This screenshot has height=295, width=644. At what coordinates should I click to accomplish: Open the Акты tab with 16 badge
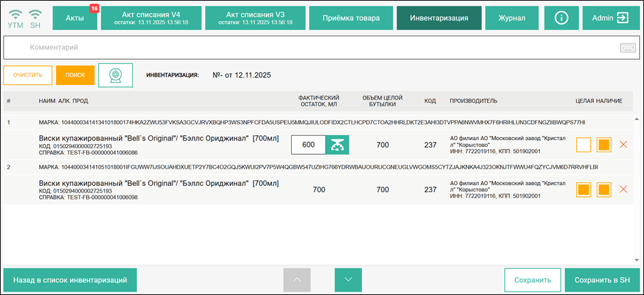(75, 19)
